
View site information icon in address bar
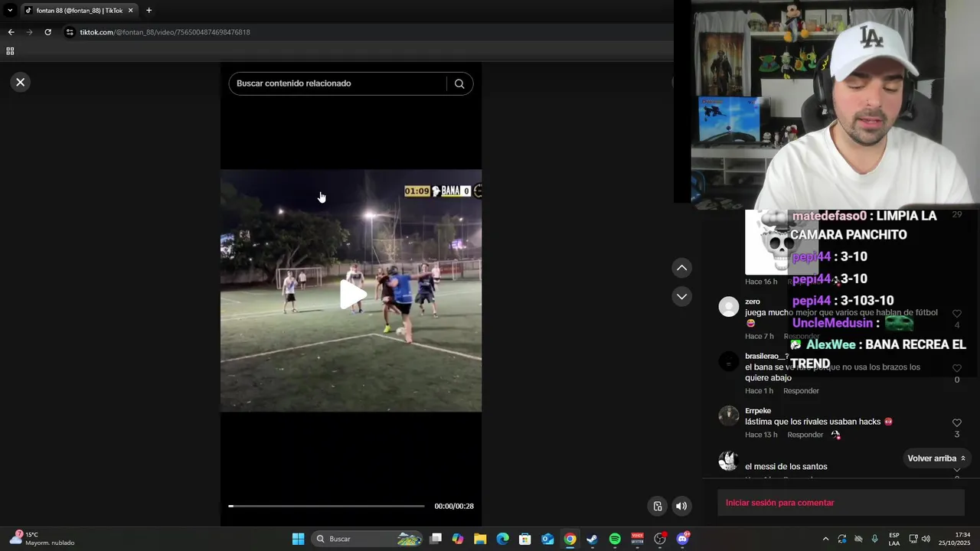click(x=70, y=32)
